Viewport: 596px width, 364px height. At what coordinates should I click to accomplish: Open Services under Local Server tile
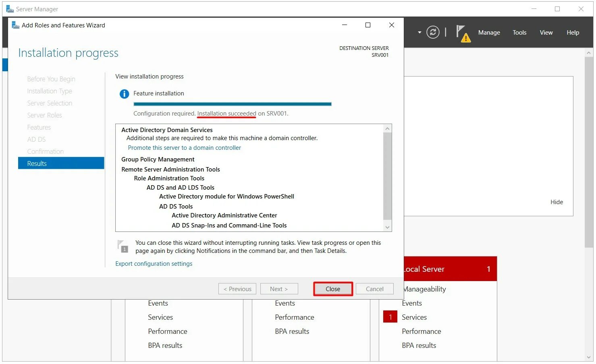click(414, 317)
